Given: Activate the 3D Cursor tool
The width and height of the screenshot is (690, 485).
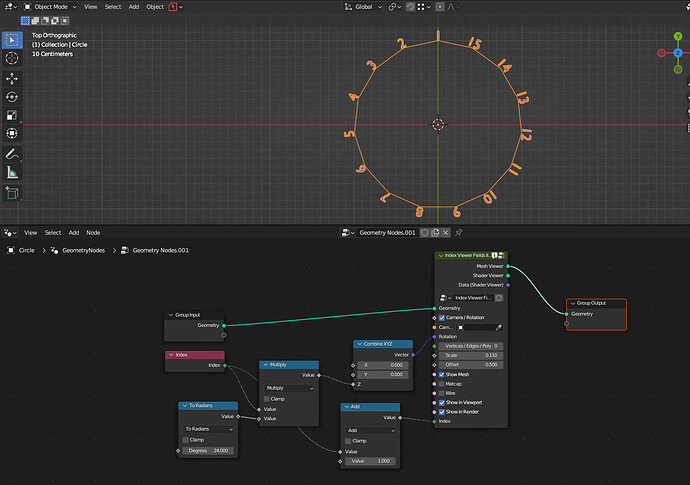Looking at the screenshot, I should (x=12, y=58).
